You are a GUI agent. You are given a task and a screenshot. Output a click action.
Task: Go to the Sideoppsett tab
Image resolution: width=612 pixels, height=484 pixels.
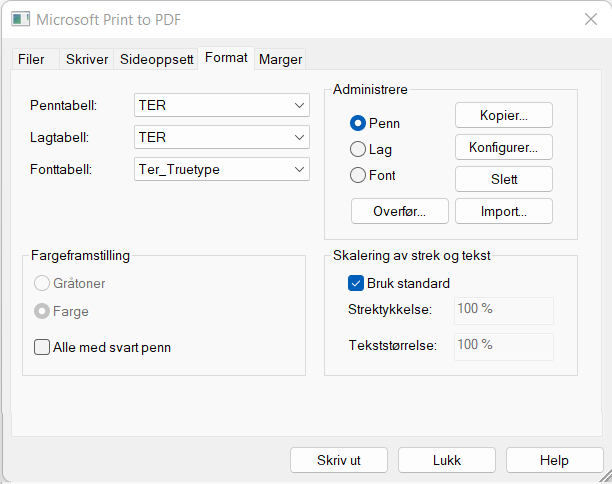[x=156, y=59]
